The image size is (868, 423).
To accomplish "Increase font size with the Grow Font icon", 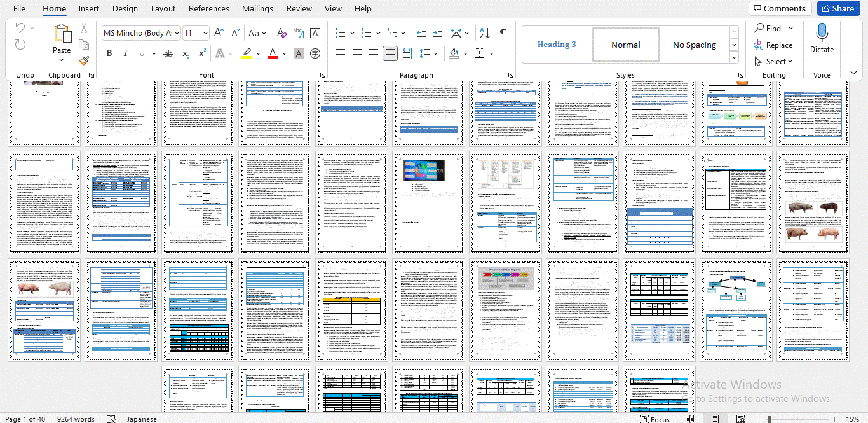I will 219,33.
